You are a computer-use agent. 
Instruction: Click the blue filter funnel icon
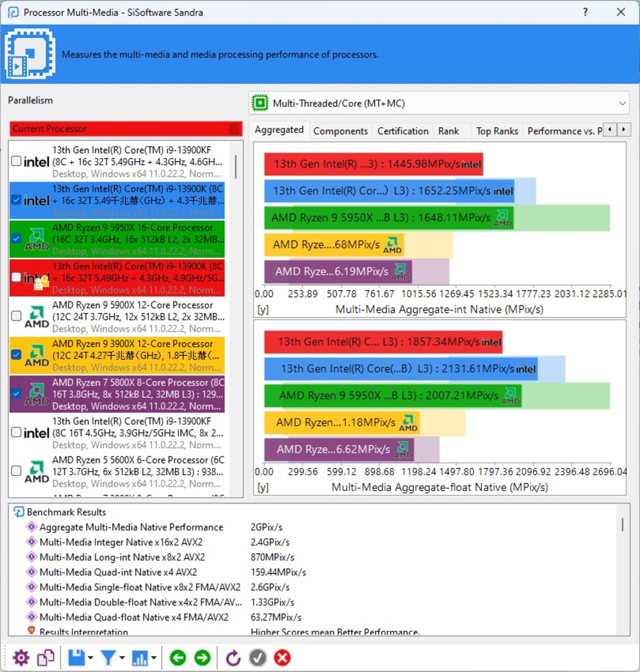click(108, 658)
